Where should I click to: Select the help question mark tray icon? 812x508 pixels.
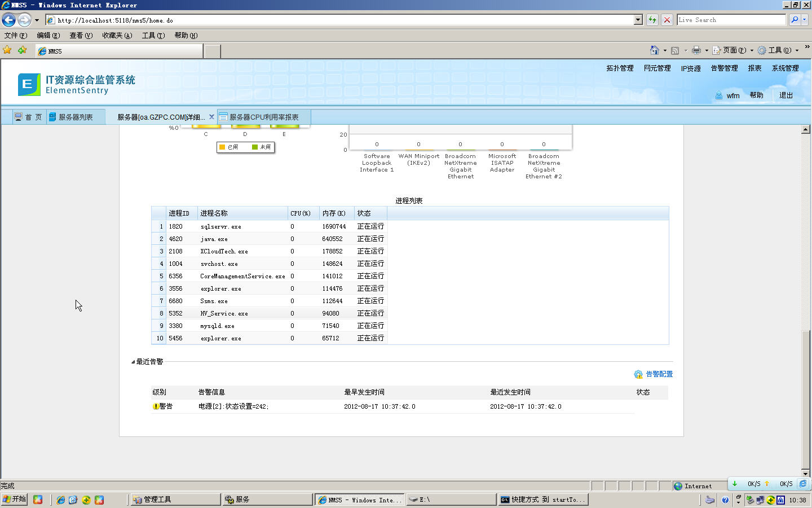(x=725, y=500)
